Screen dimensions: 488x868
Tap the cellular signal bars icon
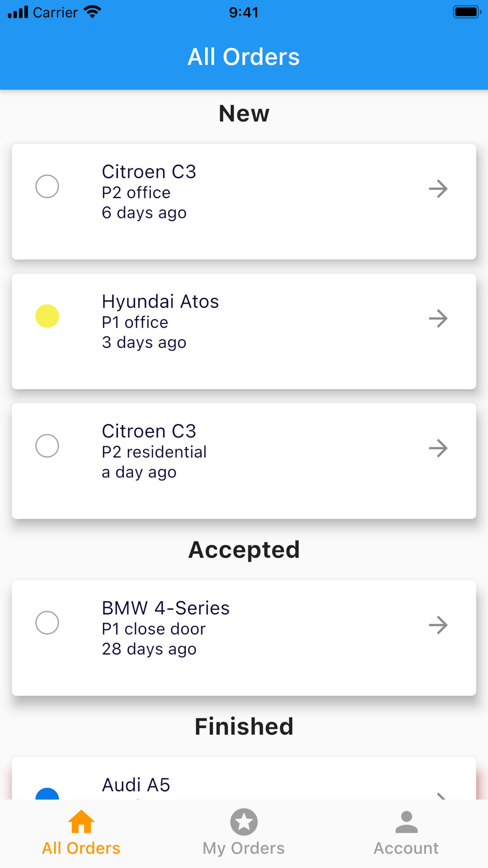[18, 12]
